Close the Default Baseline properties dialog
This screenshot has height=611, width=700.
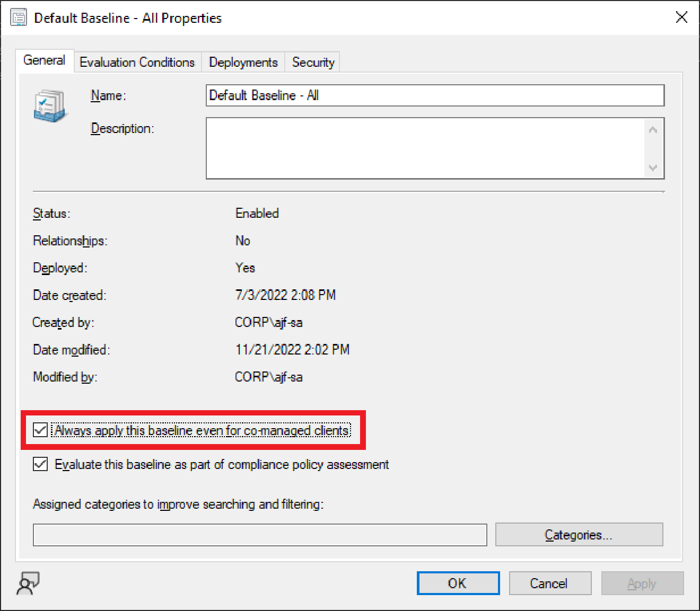click(x=681, y=17)
